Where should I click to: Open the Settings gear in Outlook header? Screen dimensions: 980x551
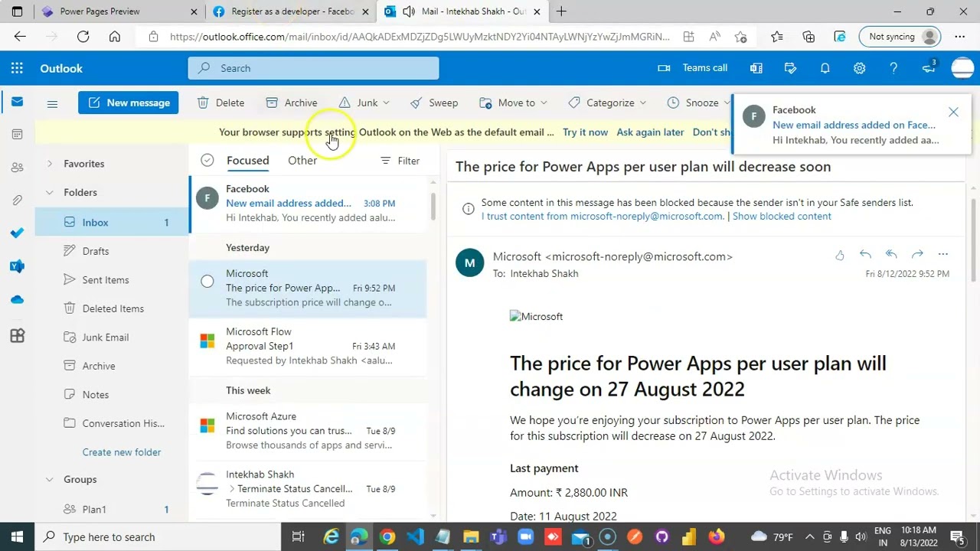(859, 68)
